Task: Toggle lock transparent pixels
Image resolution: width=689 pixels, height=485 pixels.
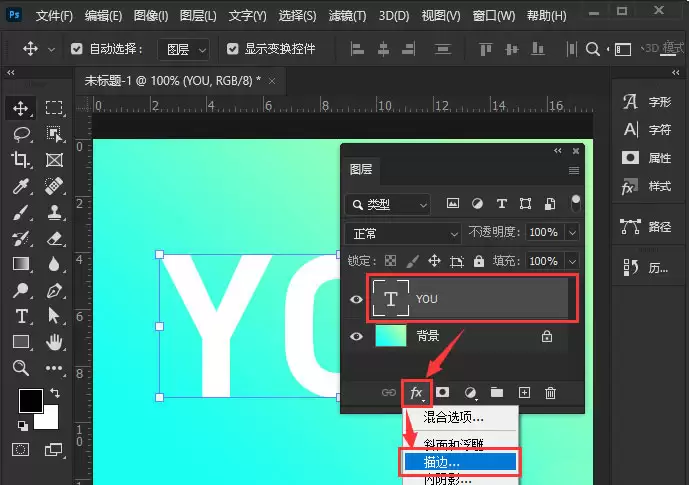Action: coord(390,261)
